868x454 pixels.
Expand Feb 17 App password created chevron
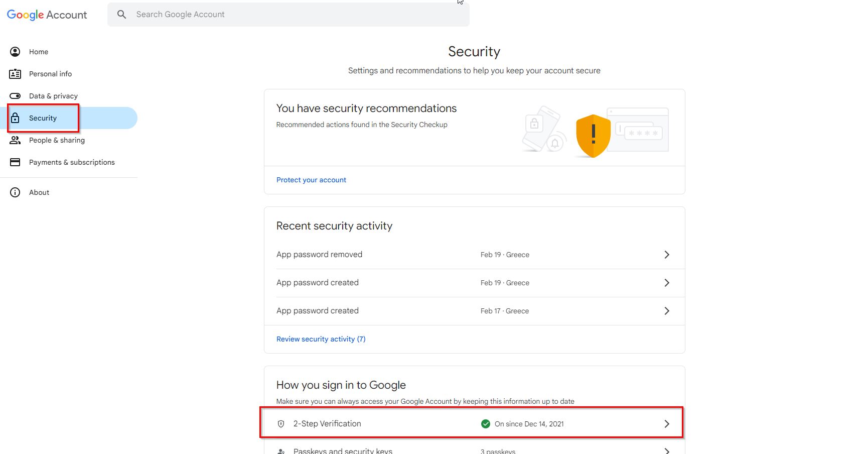667,311
